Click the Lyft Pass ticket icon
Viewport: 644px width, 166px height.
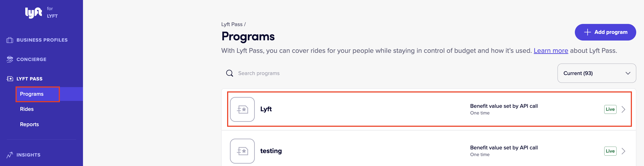coord(10,79)
